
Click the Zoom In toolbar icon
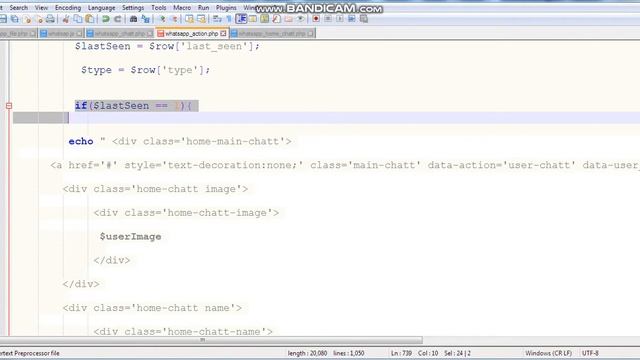(162, 19)
